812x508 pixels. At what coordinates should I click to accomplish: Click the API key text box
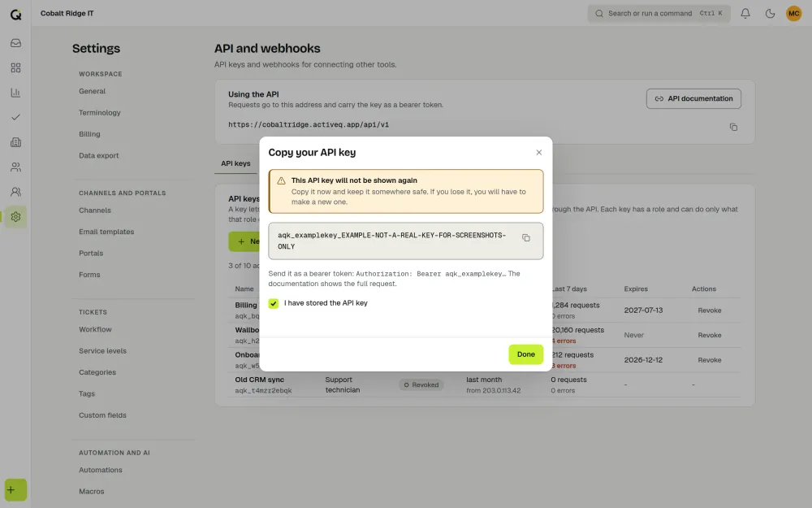(405, 241)
